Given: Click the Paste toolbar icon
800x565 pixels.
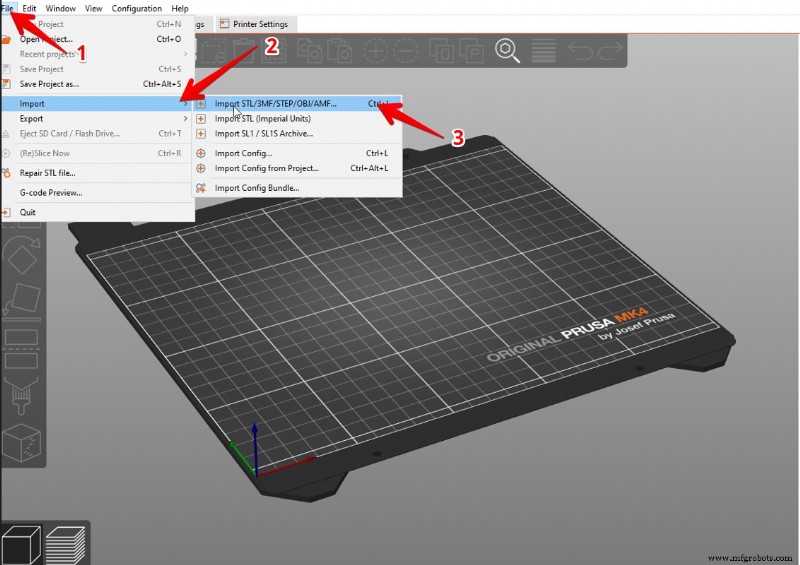Looking at the screenshot, I should tap(340, 51).
